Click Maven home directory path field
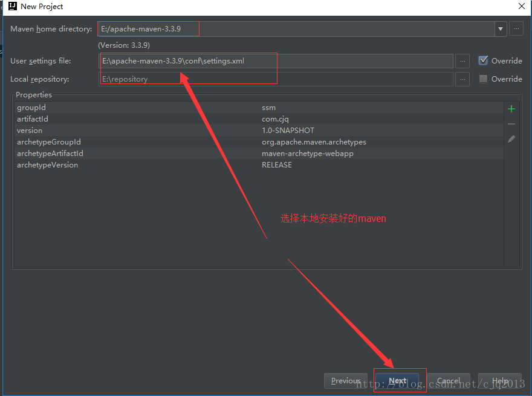Image resolution: width=532 pixels, height=396 pixels. click(x=296, y=29)
